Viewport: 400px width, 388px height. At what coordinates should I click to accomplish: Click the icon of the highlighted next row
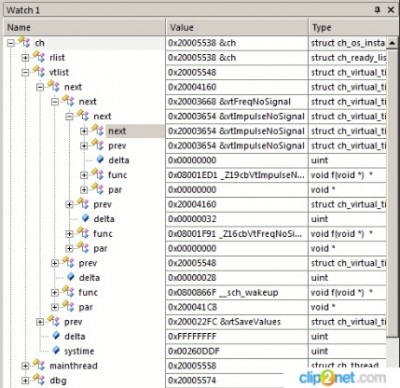[98, 130]
